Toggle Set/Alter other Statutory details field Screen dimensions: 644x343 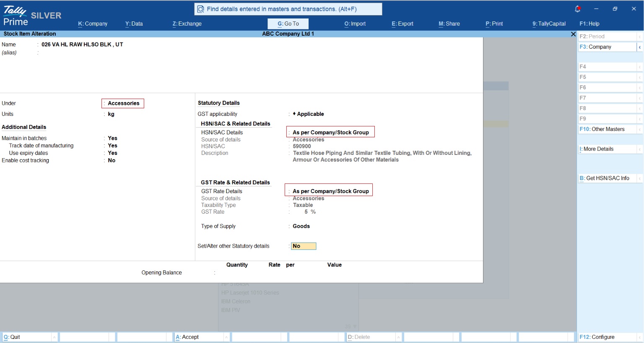point(304,246)
